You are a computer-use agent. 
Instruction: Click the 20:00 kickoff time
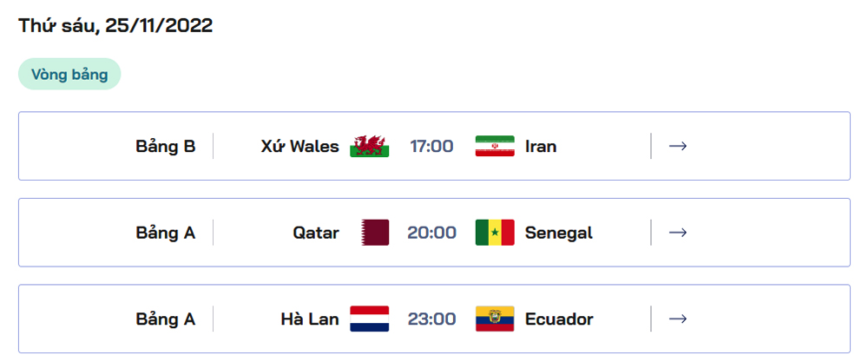coord(431,233)
